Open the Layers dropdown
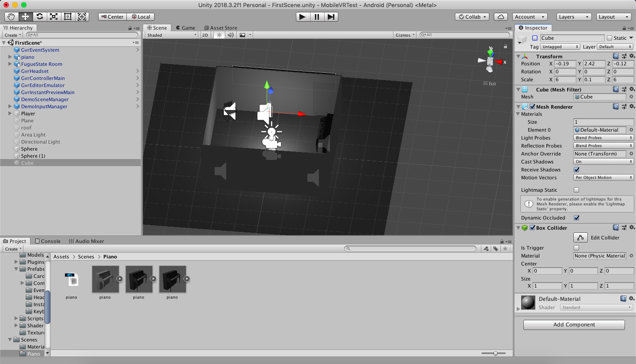636x364 pixels. 573,17
